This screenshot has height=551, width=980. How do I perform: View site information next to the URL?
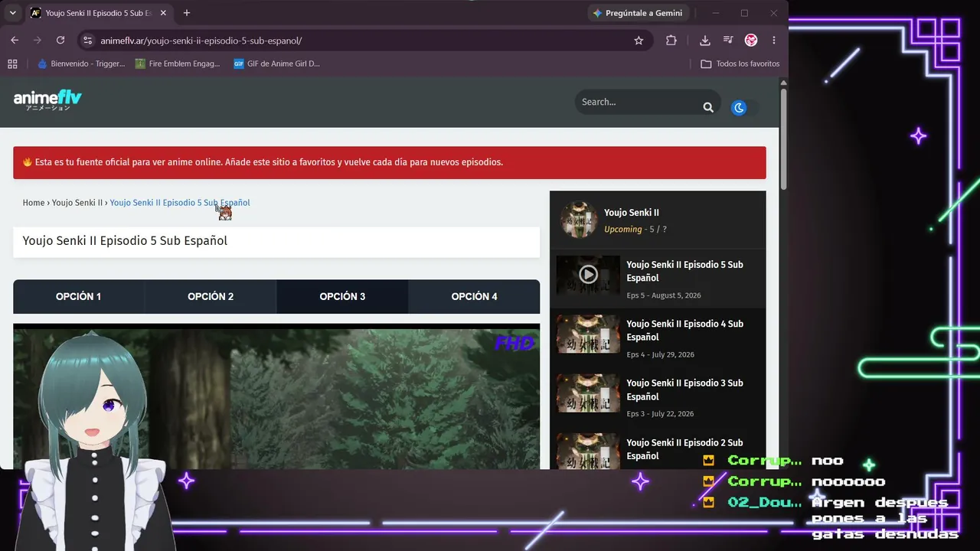click(x=87, y=41)
